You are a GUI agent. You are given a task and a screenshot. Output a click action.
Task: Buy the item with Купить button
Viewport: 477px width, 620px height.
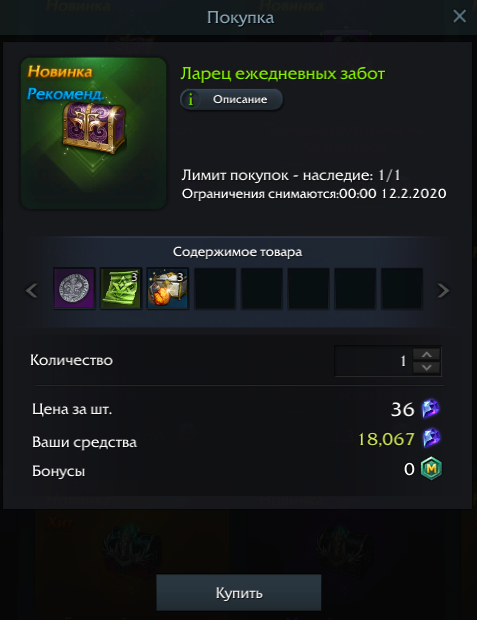point(238,592)
